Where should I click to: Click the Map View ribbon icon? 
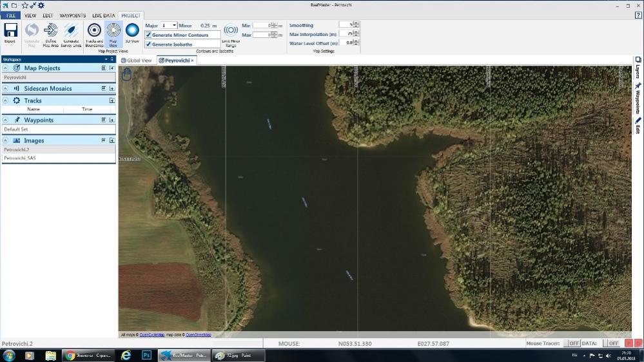113,30
